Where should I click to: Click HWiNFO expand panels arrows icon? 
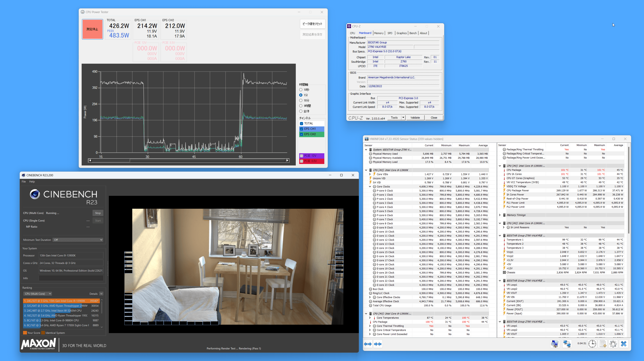point(368,344)
